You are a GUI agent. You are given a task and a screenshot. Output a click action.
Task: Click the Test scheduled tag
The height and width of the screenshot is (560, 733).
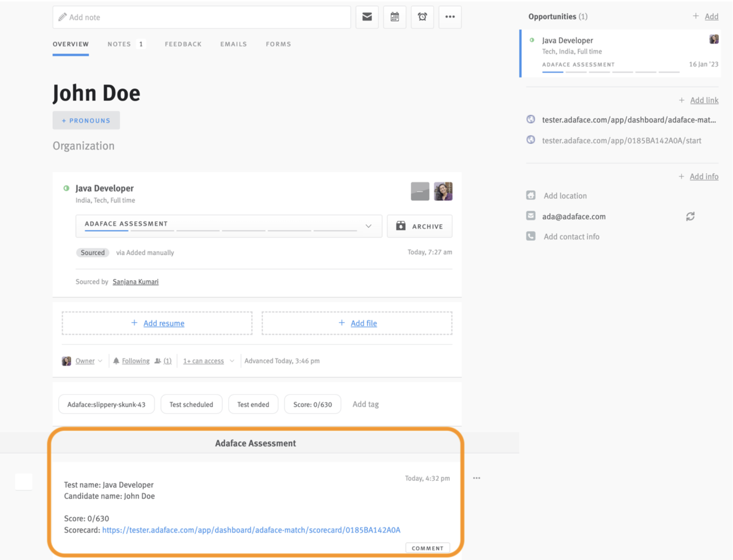tap(191, 404)
